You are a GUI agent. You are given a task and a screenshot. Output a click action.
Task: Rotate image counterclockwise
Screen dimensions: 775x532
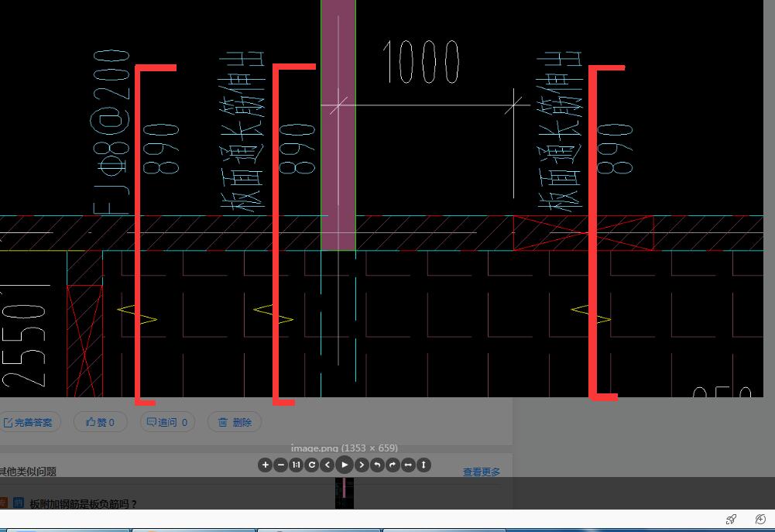[377, 465]
